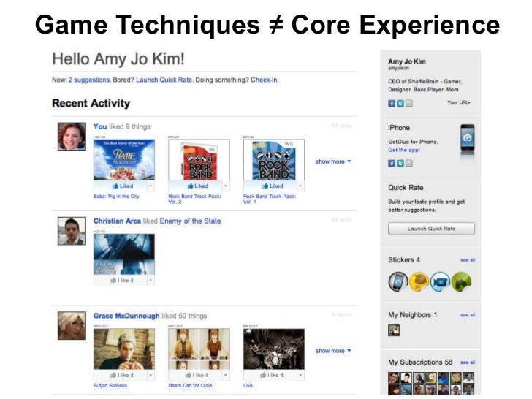Click the Facebook icon under Amy Jo Kim profile
Screen dimensions: 532x399
[392, 104]
